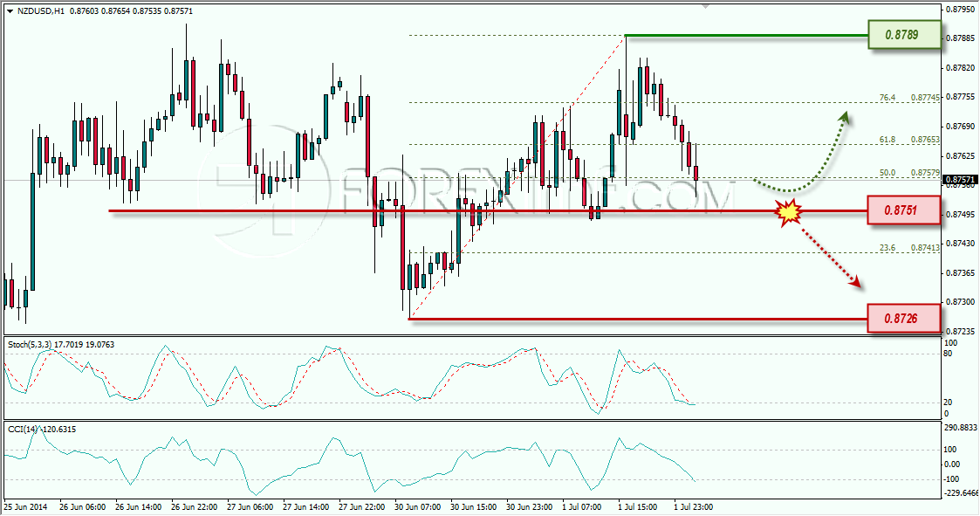This screenshot has width=980, height=516.
Task: Click the 0.87625 price scale value
Action: 959,155
